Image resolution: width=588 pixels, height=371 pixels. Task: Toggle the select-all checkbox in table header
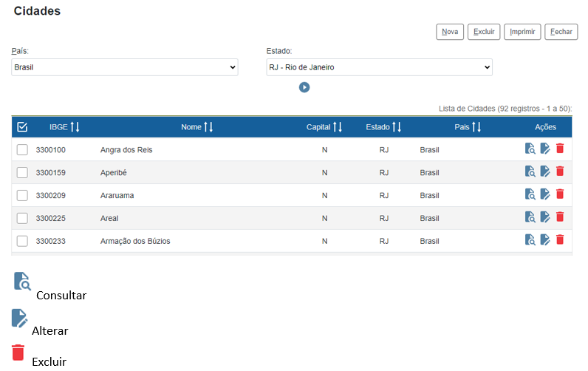[22, 127]
